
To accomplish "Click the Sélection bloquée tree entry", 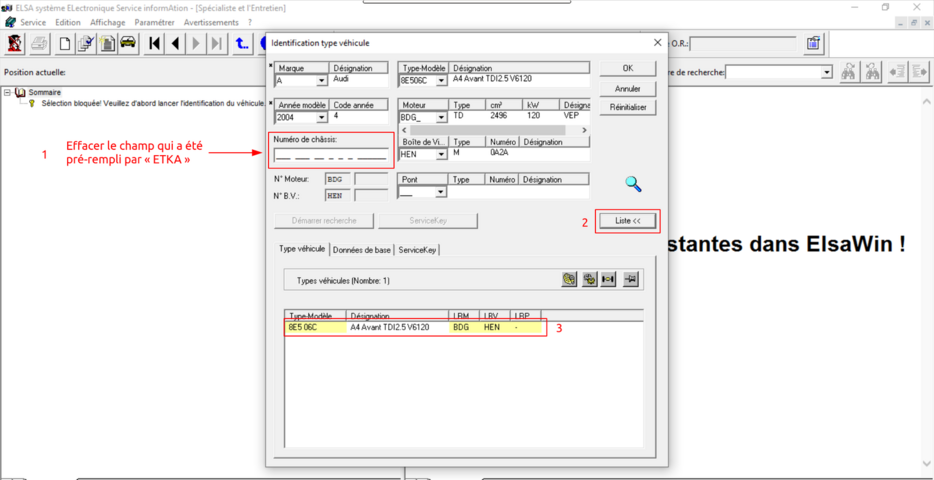I will coord(153,103).
